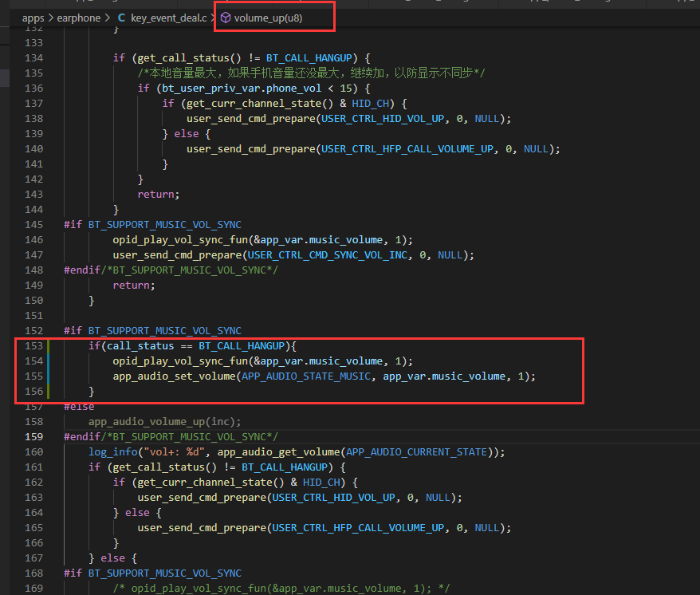Click the "#endif" directive on line 148
700x595 pixels.
82,270
